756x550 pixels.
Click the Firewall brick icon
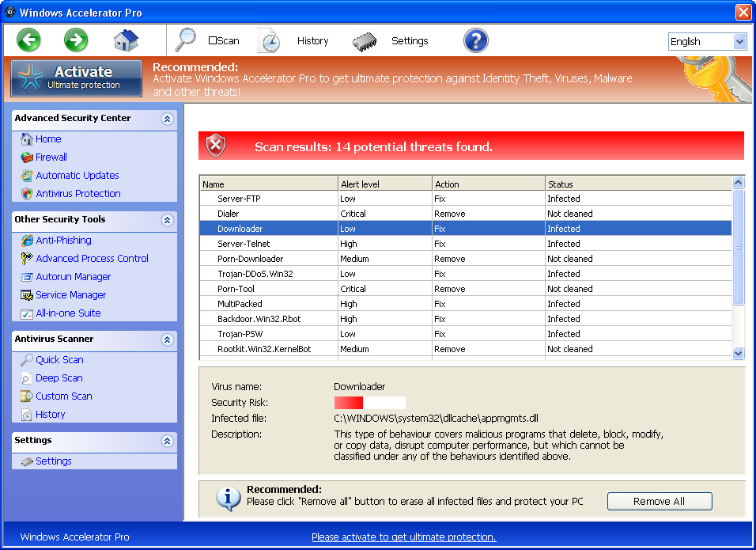click(27, 157)
